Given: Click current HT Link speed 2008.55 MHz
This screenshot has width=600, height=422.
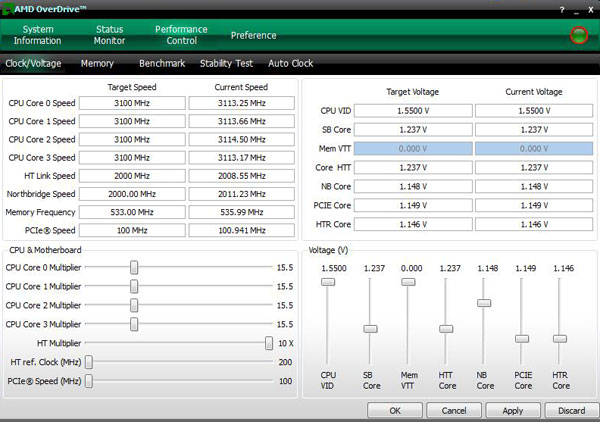Looking at the screenshot, I should [241, 176].
